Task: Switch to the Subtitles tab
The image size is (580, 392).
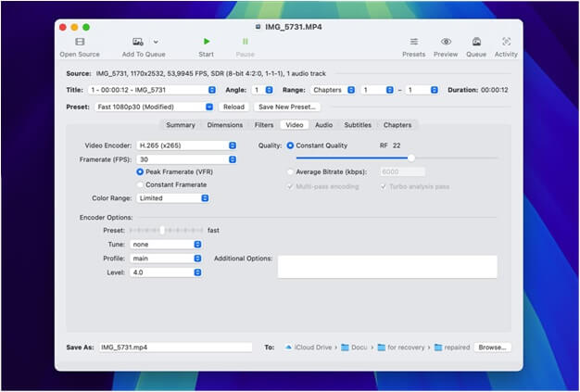Action: pos(358,125)
